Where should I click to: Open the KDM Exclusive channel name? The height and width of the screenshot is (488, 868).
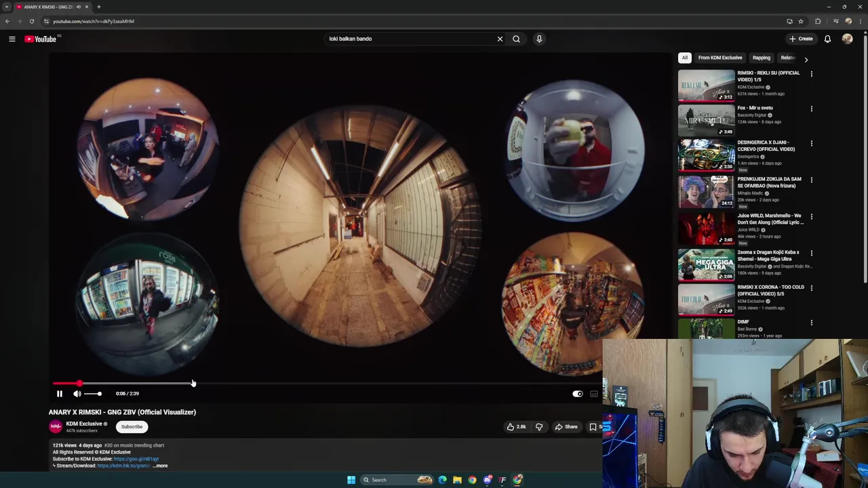coord(84,424)
